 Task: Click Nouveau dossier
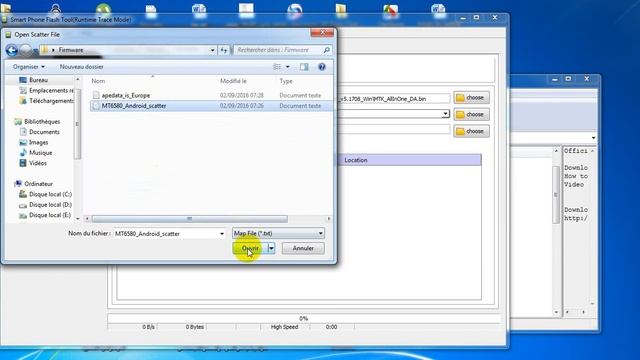(x=82, y=67)
